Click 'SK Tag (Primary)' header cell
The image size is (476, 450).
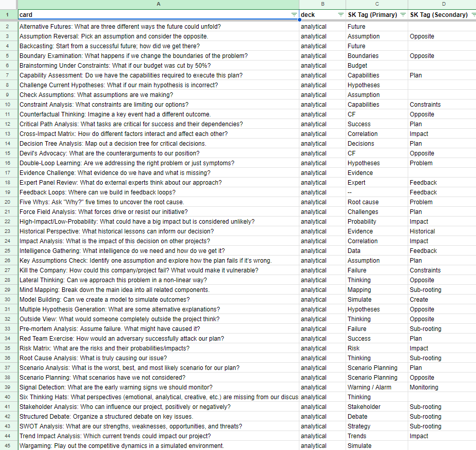[x=377, y=14]
